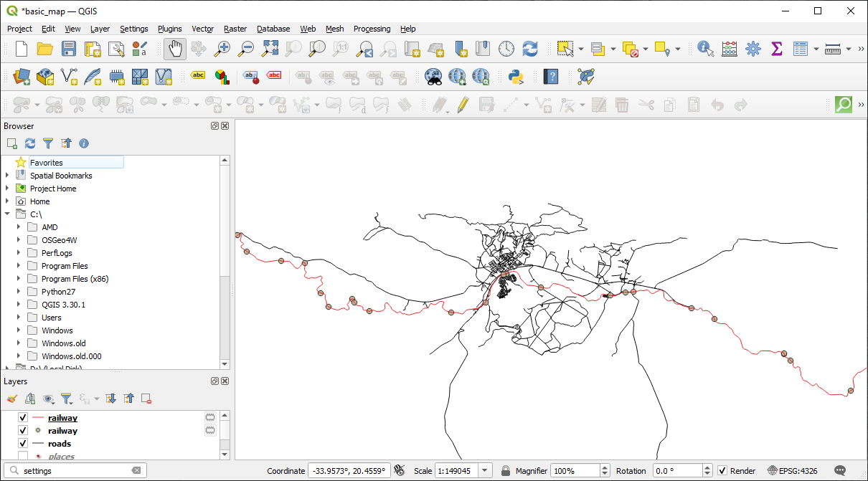Open the Identify Features tool
The image size is (868, 481).
[704, 49]
